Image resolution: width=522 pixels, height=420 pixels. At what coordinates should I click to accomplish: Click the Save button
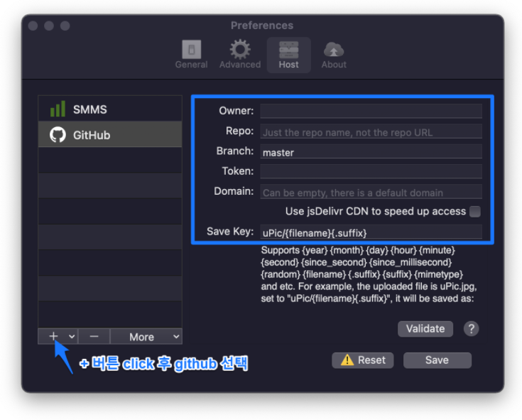tap(437, 360)
